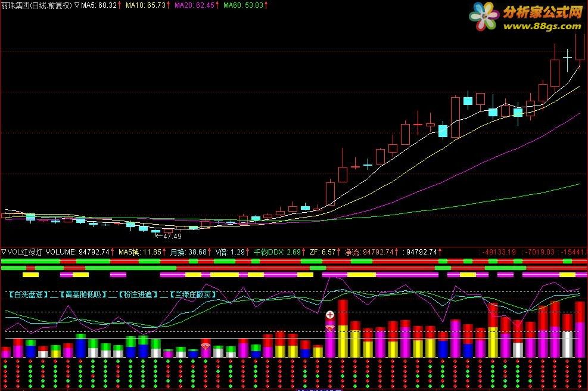The height and width of the screenshot is (391, 588).
Task: Click the 47.49 lowest price label
Action: coord(172,237)
